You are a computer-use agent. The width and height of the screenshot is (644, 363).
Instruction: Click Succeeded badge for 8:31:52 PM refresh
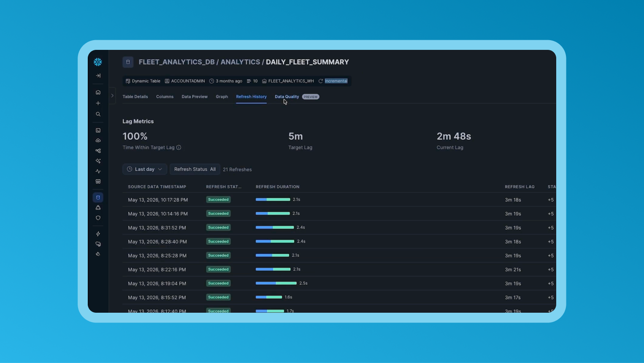[218, 227]
